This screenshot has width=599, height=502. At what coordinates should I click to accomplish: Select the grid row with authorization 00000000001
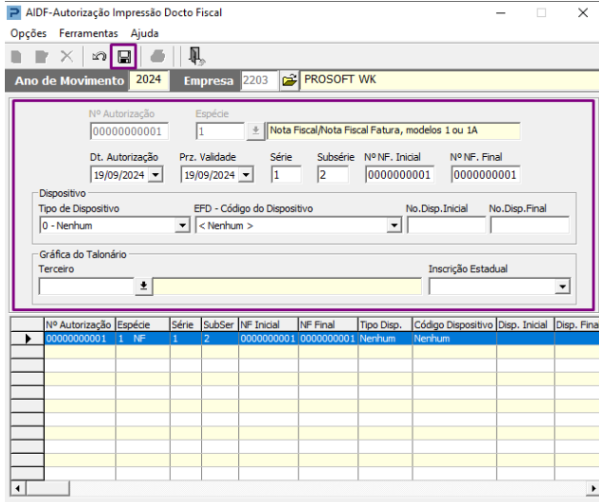[x=321, y=338]
